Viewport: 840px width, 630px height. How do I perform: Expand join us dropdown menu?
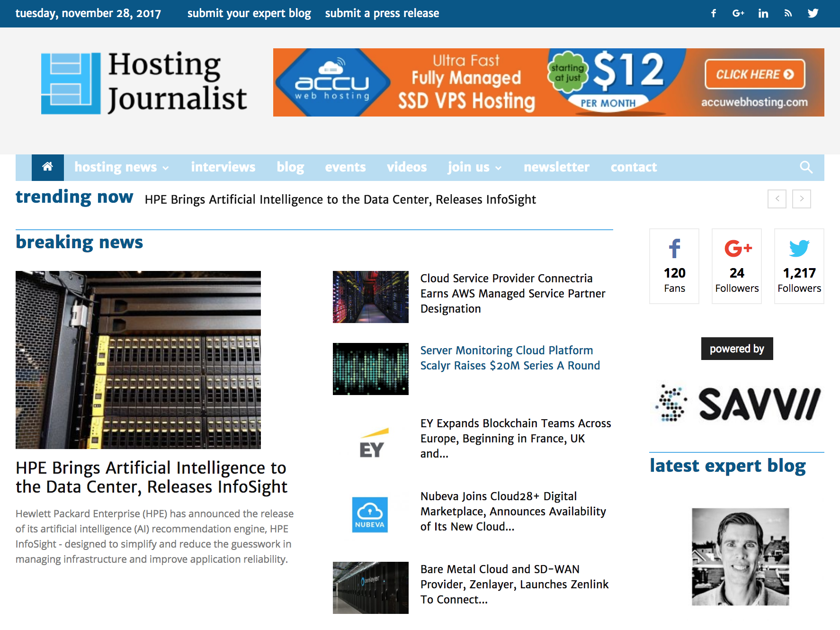pos(474,167)
